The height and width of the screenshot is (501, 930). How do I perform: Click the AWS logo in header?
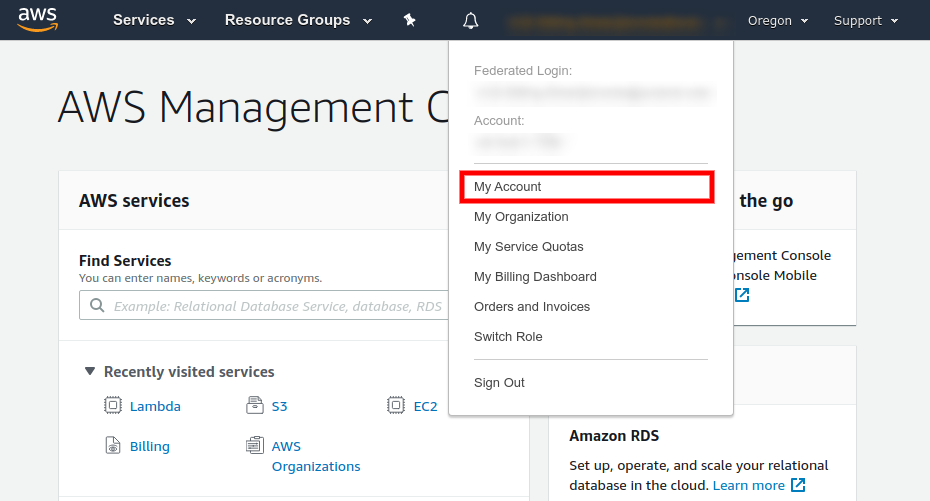point(37,20)
